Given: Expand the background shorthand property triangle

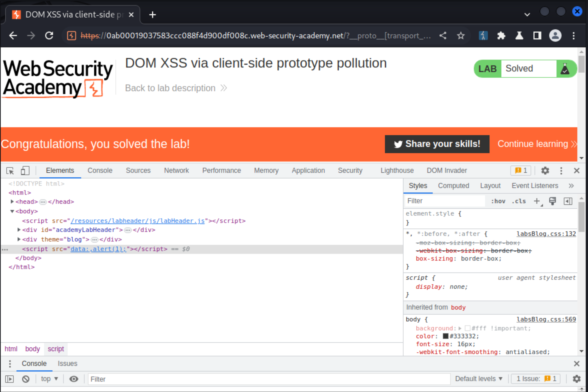Looking at the screenshot, I should [x=460, y=328].
